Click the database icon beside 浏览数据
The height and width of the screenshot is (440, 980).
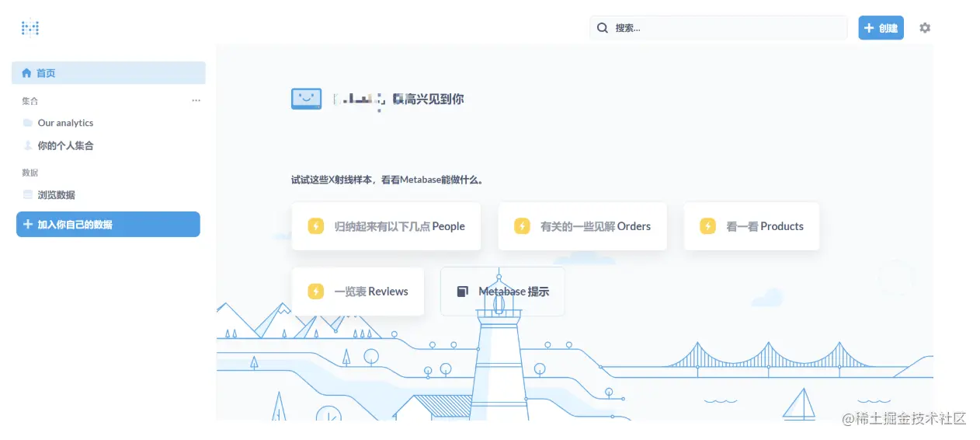pyautogui.click(x=28, y=195)
